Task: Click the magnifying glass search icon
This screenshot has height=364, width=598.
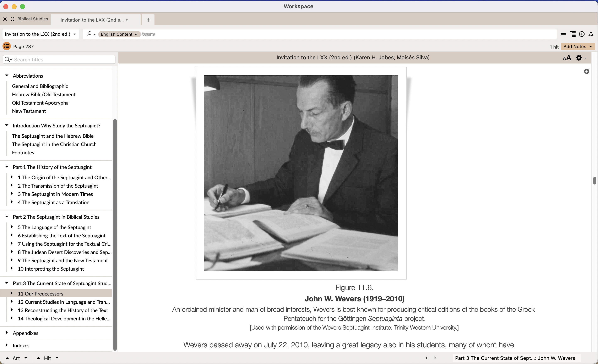Action: (89, 34)
